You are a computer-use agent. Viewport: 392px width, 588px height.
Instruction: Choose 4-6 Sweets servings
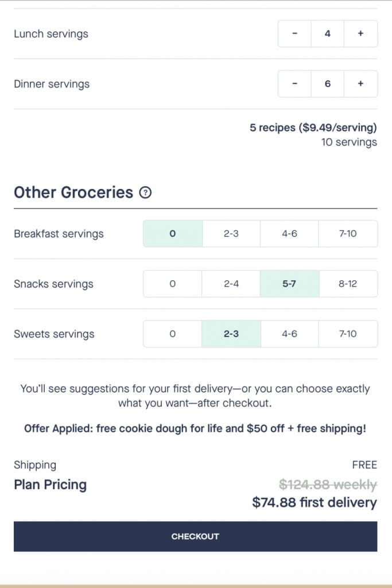click(x=289, y=334)
